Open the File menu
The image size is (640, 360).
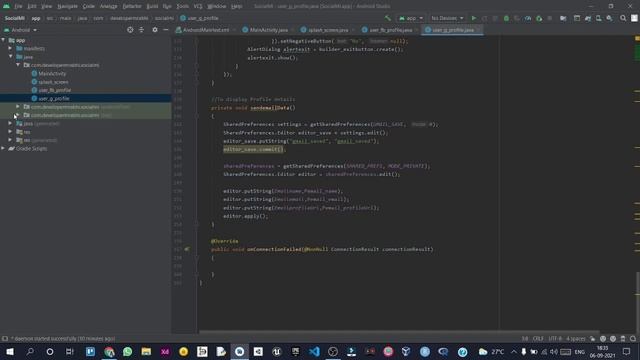pos(18,6)
